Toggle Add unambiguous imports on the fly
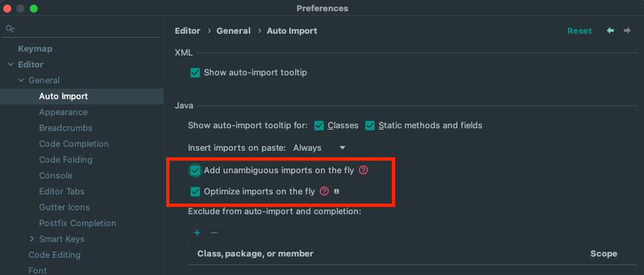The height and width of the screenshot is (275, 644). coord(195,171)
